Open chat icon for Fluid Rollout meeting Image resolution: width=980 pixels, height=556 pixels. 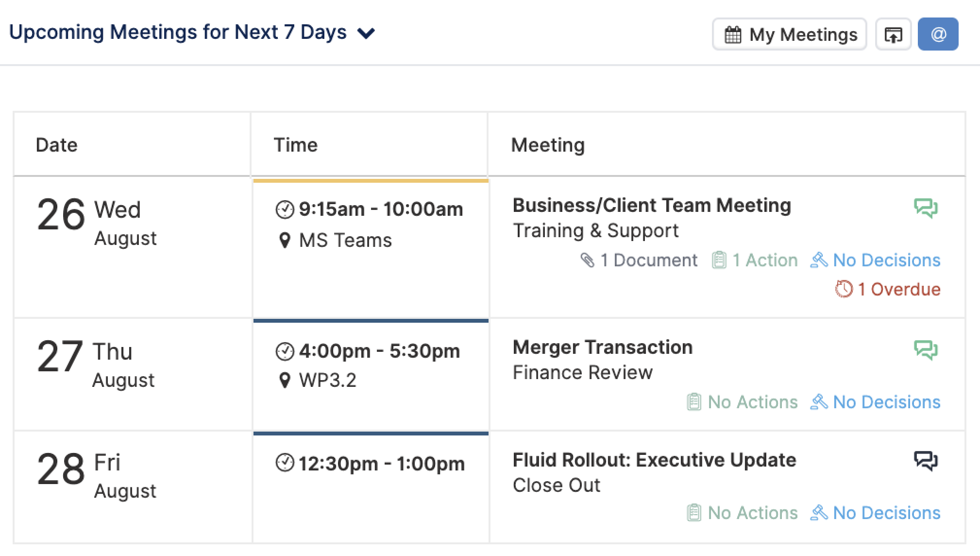point(926,461)
